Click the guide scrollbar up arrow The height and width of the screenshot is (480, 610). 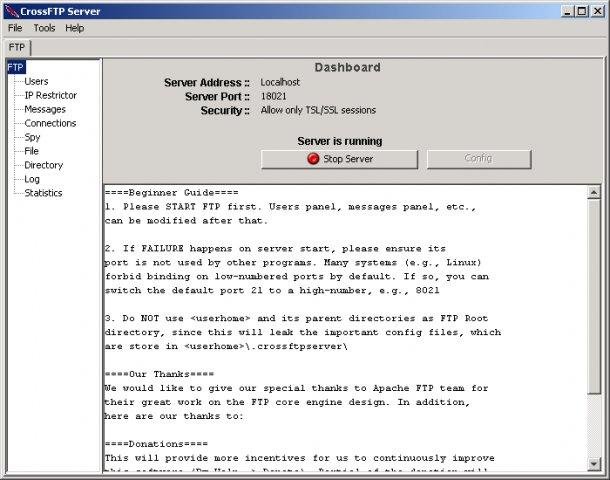point(594,193)
